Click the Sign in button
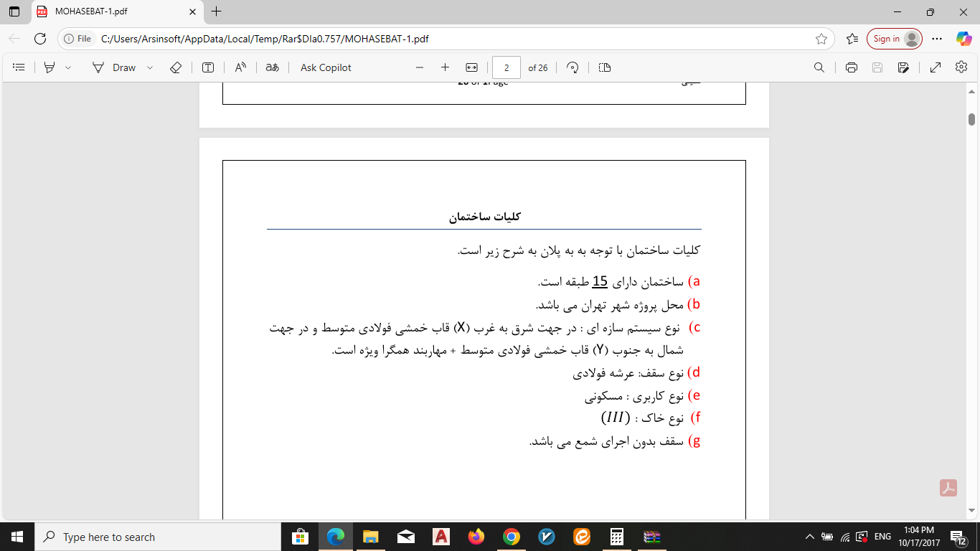 point(894,39)
